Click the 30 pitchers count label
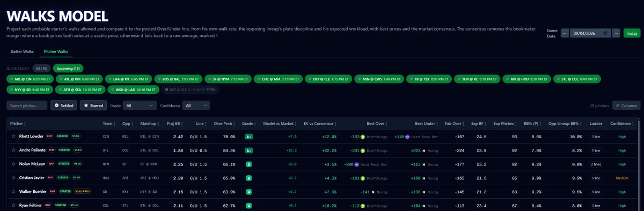 (599, 105)
